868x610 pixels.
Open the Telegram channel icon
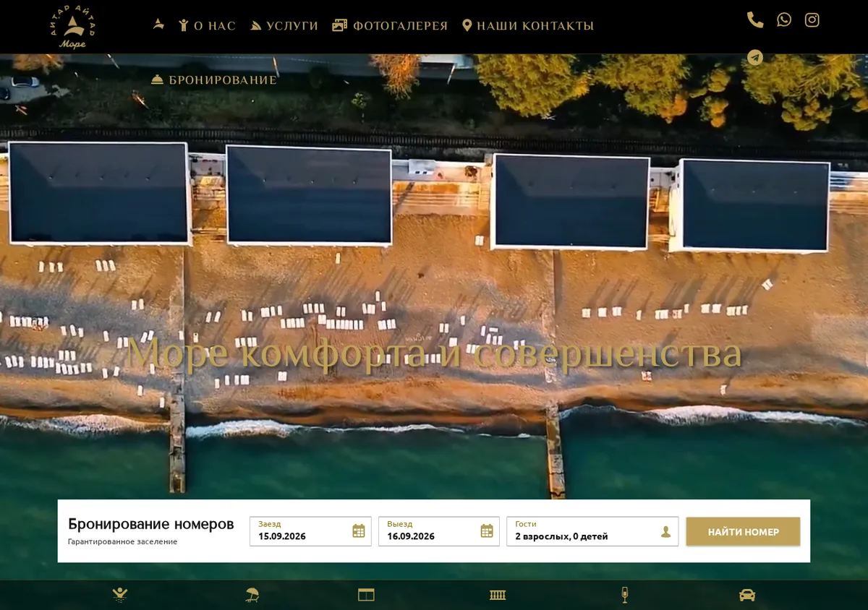tap(755, 58)
